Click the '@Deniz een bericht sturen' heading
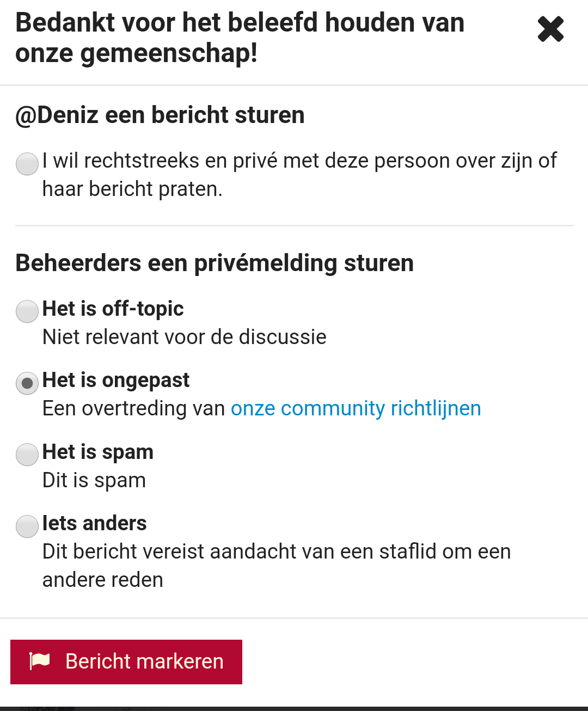 coord(160,115)
